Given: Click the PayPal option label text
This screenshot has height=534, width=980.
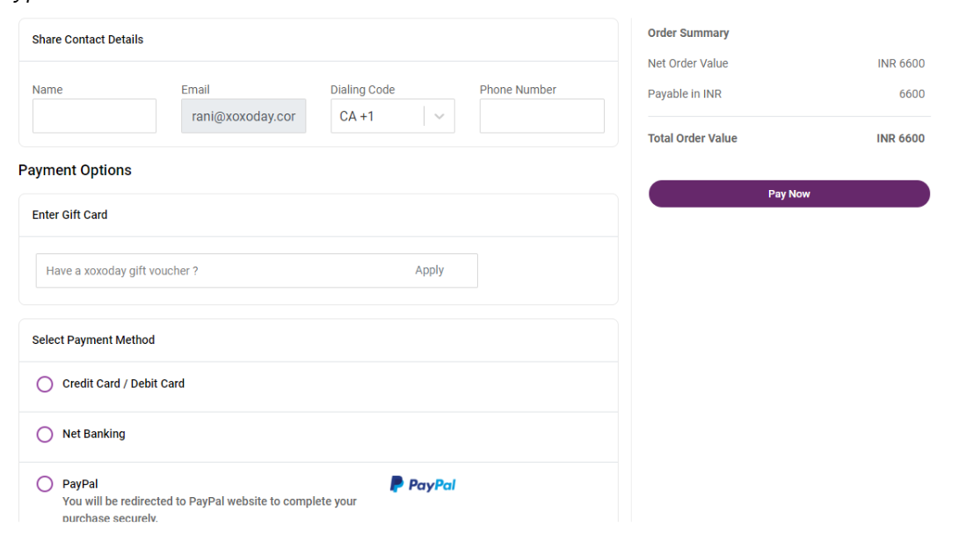Looking at the screenshot, I should pyautogui.click(x=80, y=484).
